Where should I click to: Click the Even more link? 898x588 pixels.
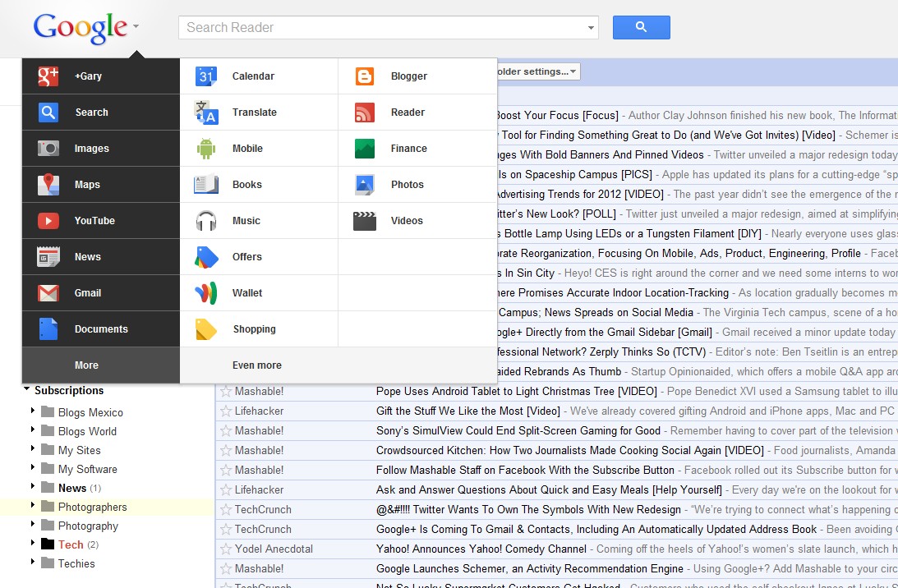pos(256,365)
